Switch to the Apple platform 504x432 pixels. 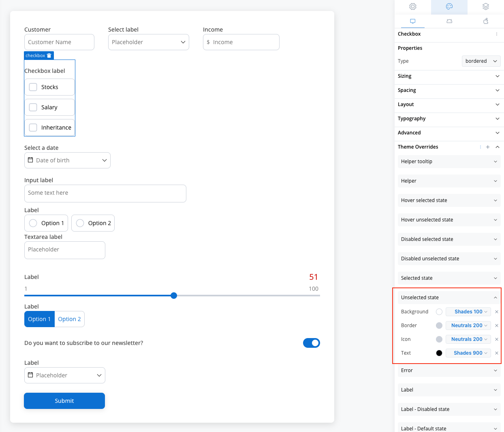pos(486,21)
